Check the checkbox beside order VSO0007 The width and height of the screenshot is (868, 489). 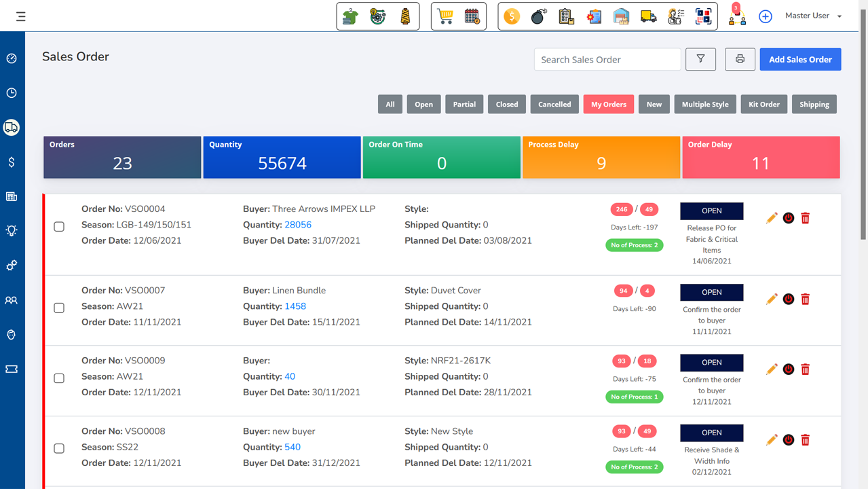(x=59, y=308)
